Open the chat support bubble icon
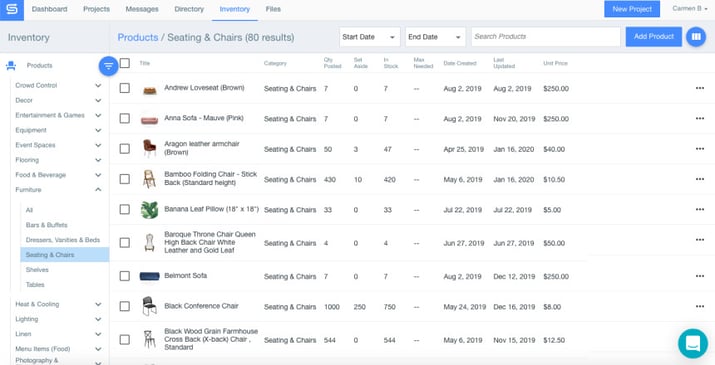This screenshot has height=365, width=715. [693, 343]
